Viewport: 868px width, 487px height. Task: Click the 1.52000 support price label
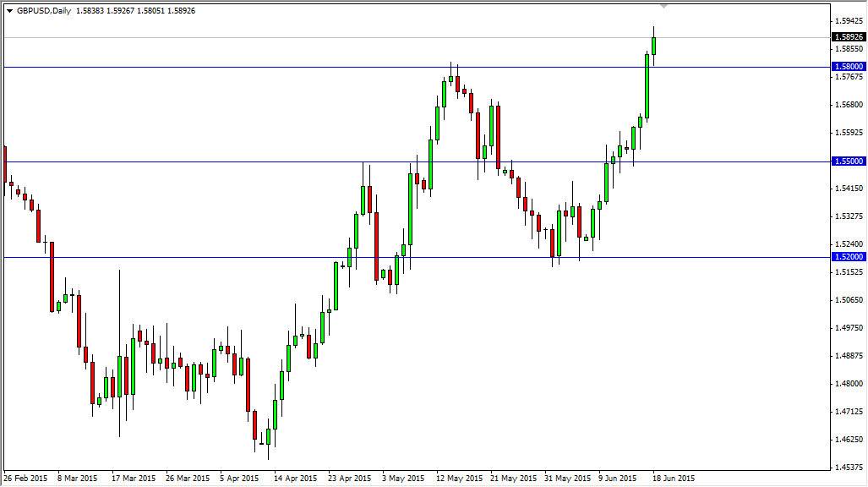[849, 255]
